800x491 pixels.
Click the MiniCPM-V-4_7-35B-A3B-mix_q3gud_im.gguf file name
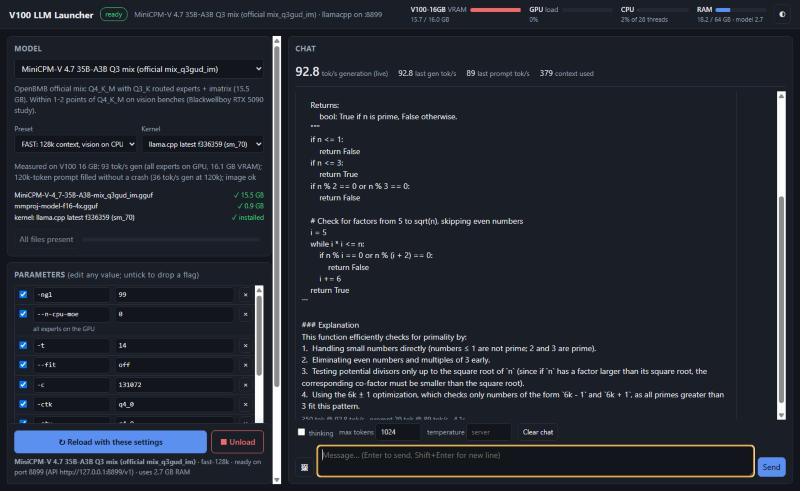point(84,195)
